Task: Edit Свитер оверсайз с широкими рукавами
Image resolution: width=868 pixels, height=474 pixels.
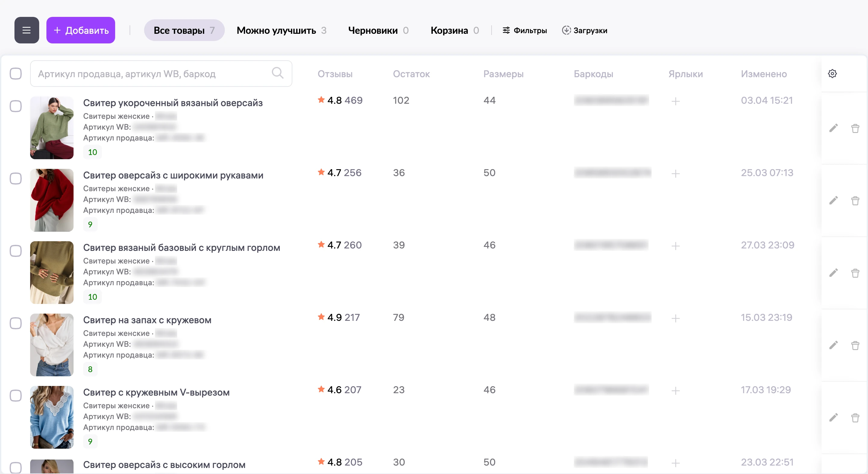Action: pos(834,201)
